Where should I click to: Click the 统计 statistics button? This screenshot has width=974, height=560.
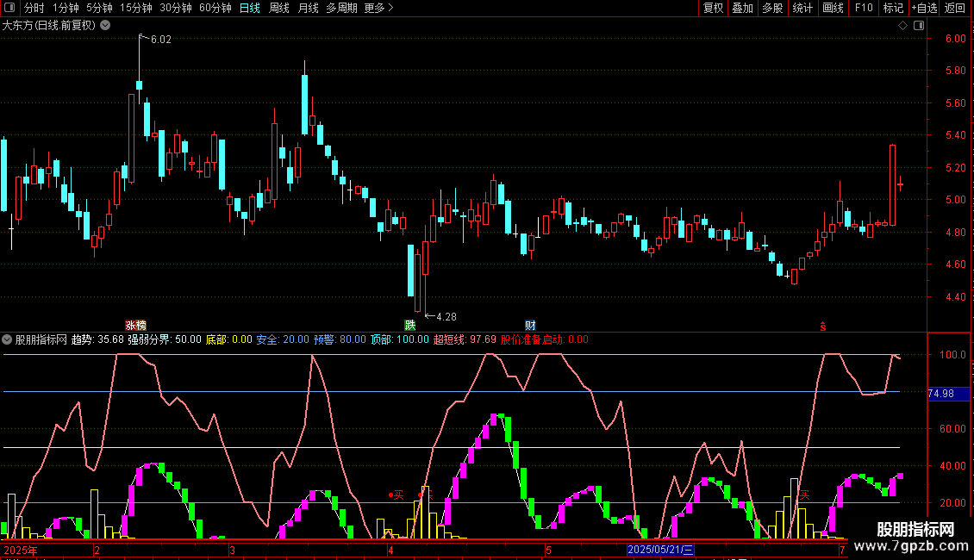[802, 8]
